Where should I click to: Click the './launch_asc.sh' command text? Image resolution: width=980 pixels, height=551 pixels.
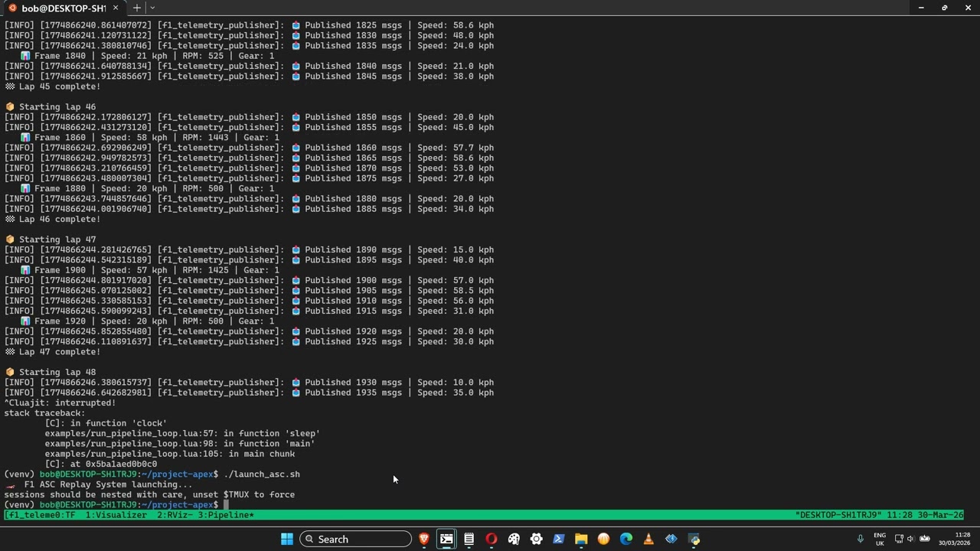click(x=261, y=474)
